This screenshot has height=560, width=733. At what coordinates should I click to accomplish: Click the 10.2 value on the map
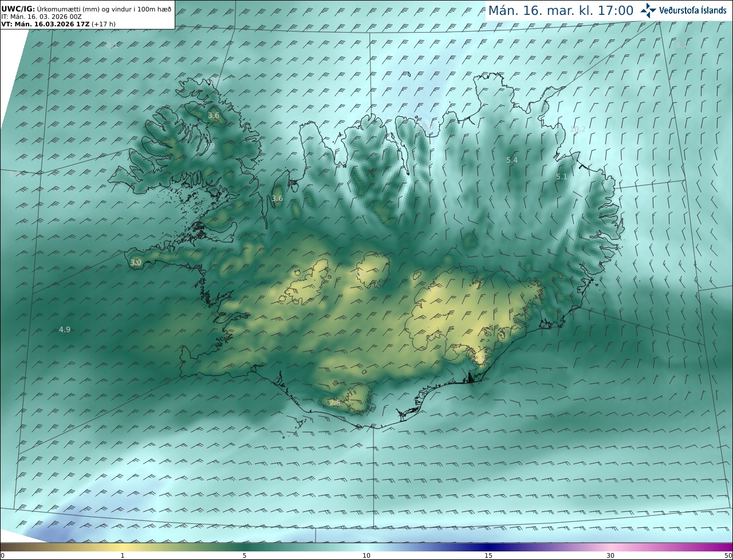tap(578, 129)
